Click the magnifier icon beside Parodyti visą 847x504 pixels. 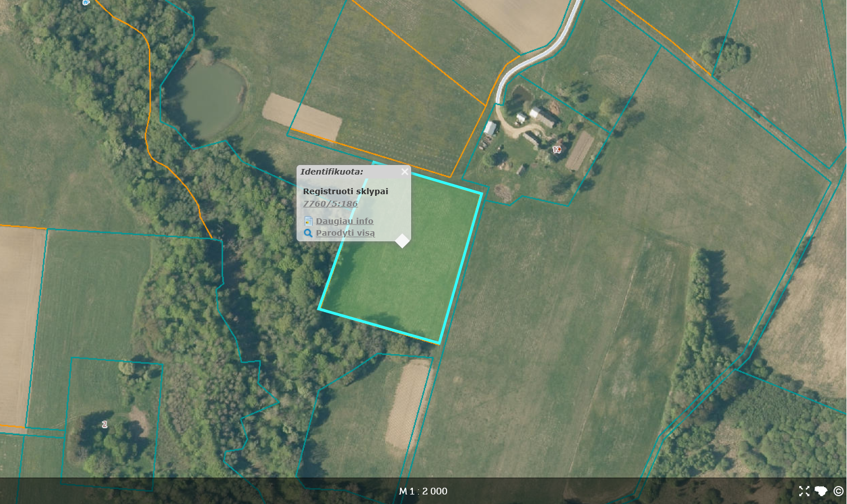point(308,233)
